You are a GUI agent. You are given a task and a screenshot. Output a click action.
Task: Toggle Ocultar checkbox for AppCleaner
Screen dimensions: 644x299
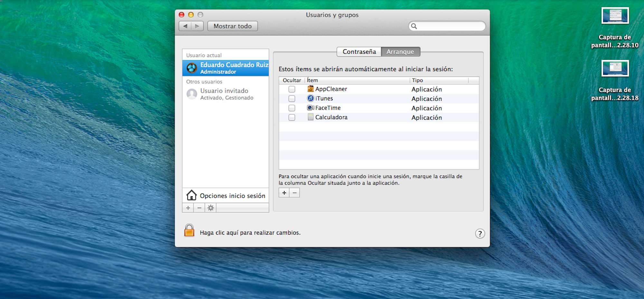coord(292,89)
